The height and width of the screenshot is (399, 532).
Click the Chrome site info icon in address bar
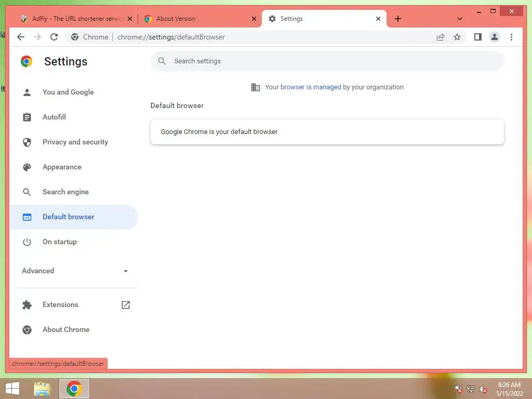pos(75,37)
